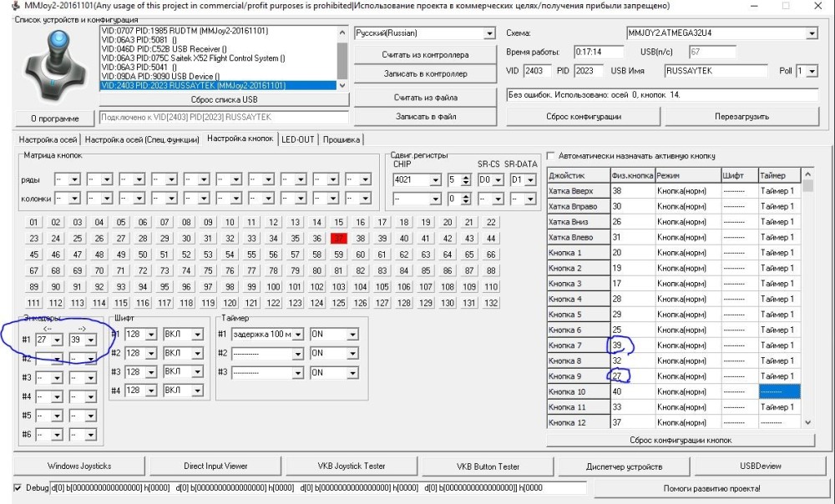Viewport: 835px width, 504px height.
Task: Select the Хатка Вверх row in the table
Action: 576,191
